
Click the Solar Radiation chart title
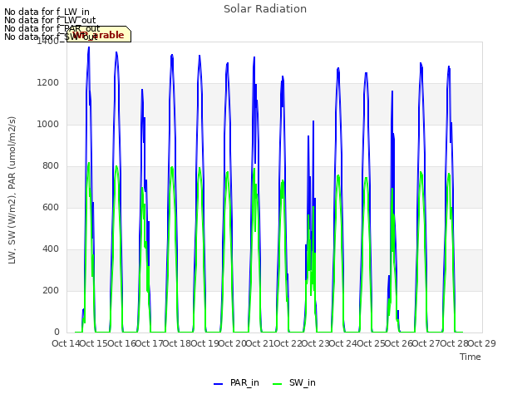[265, 9]
